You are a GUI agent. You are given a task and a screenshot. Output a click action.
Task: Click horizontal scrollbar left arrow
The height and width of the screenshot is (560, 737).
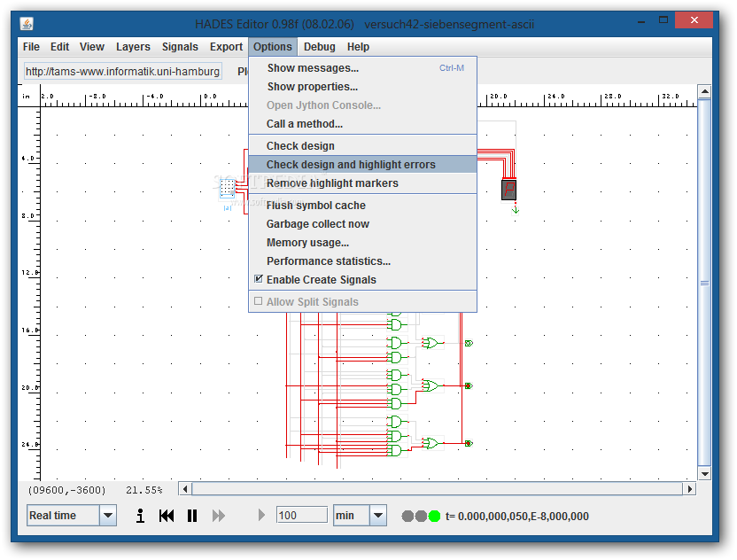click(185, 489)
